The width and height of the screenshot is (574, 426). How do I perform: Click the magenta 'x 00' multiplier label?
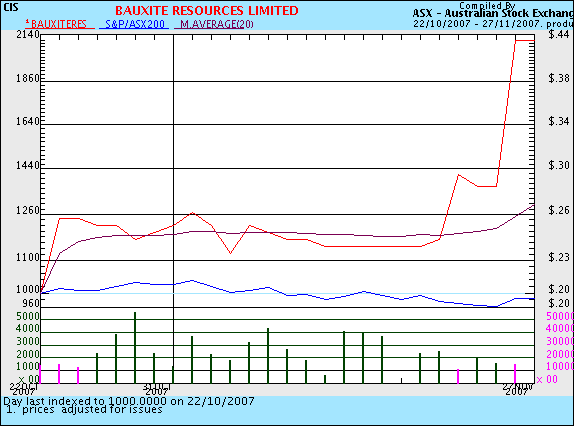tap(547, 380)
